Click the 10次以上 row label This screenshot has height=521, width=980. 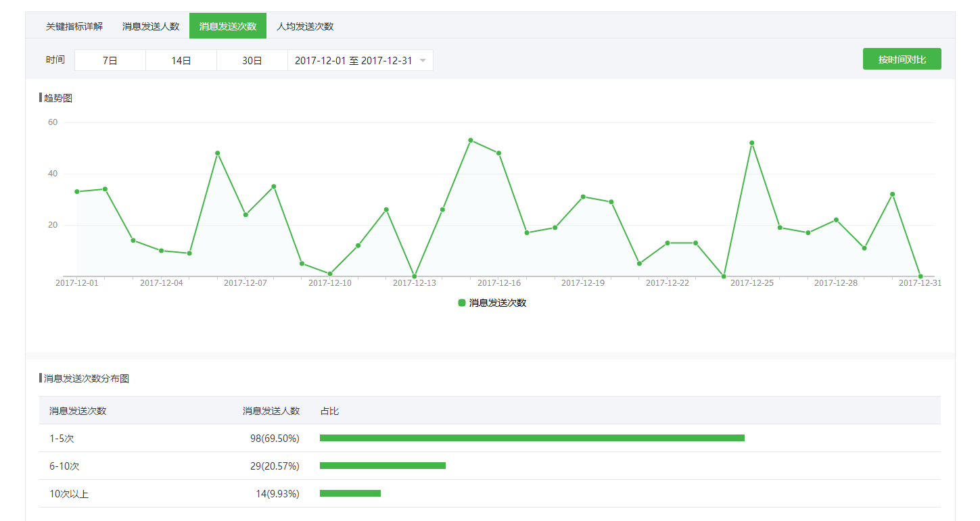(69, 494)
